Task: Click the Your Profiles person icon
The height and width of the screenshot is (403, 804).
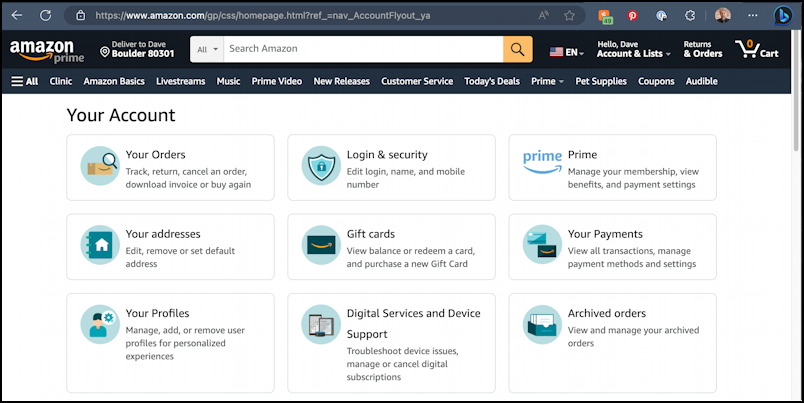Action: tap(100, 324)
